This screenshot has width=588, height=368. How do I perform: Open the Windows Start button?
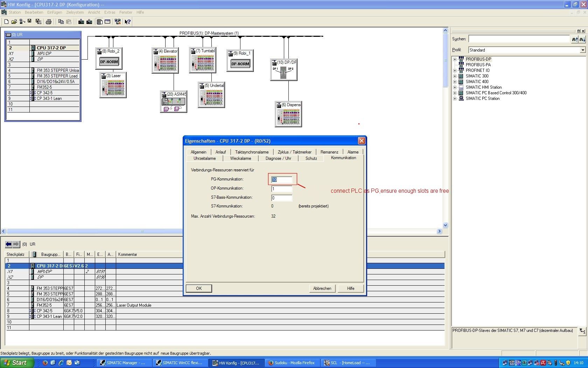17,363
